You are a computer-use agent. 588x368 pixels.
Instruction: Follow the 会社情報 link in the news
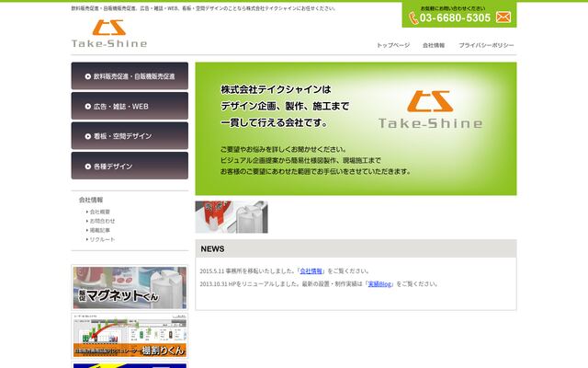(311, 270)
